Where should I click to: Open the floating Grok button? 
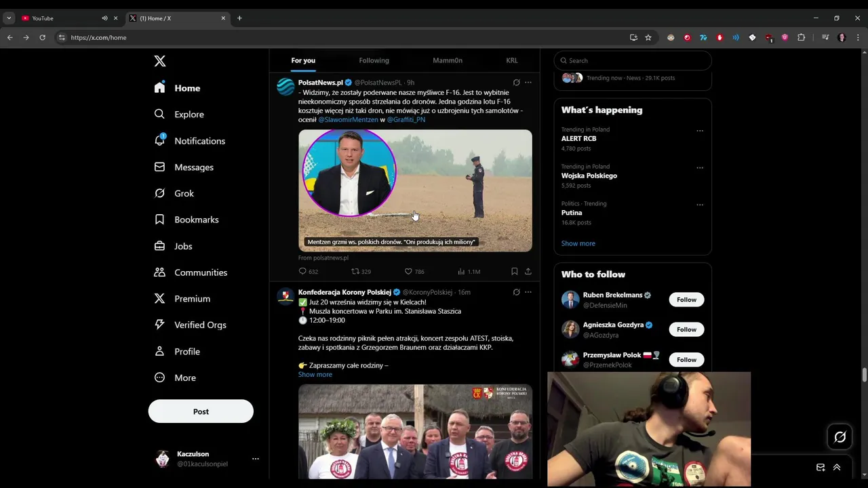(840, 437)
